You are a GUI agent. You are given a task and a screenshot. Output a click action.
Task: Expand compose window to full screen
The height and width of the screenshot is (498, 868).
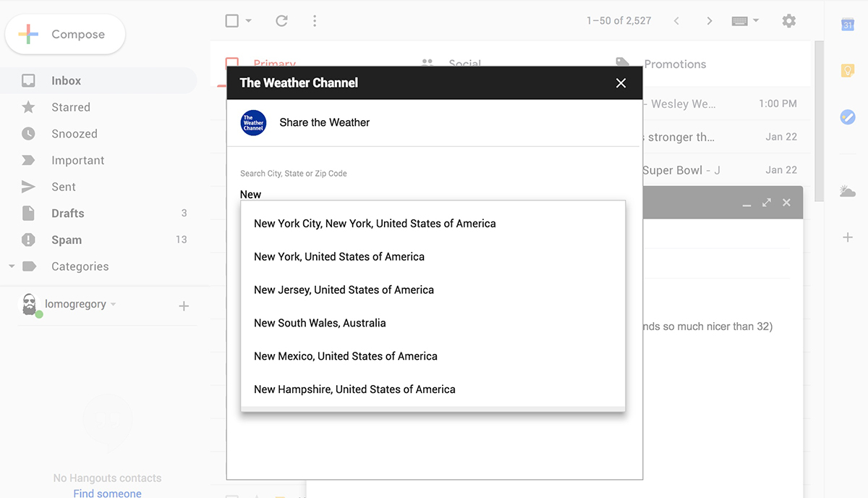pyautogui.click(x=767, y=203)
